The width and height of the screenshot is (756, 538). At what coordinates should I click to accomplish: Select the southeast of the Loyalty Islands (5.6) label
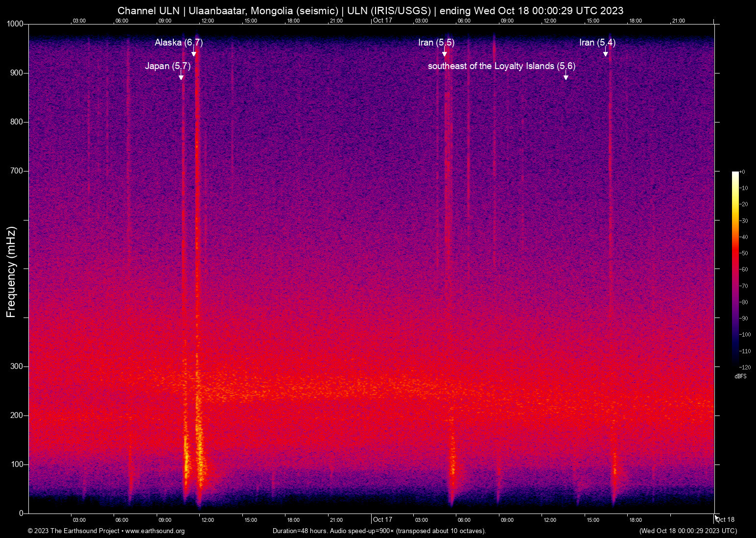pos(502,66)
